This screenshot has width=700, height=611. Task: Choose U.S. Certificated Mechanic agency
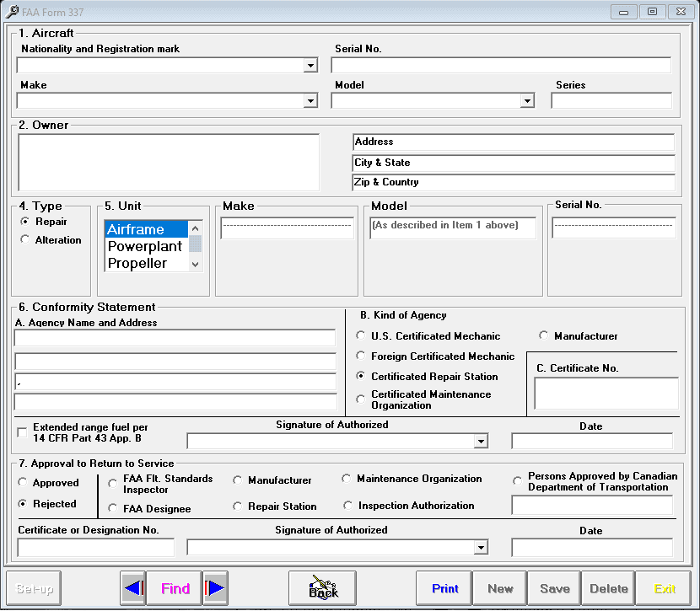pos(362,336)
